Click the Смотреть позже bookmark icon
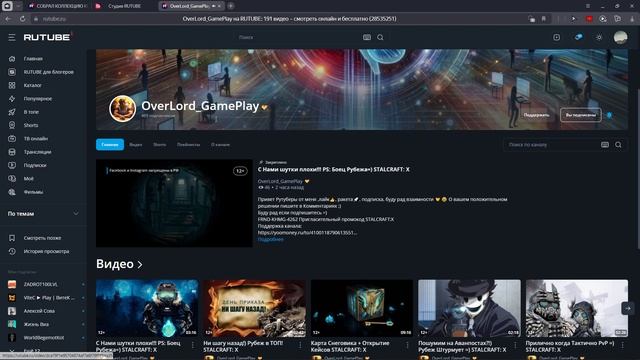The image size is (640, 360). (x=12, y=238)
